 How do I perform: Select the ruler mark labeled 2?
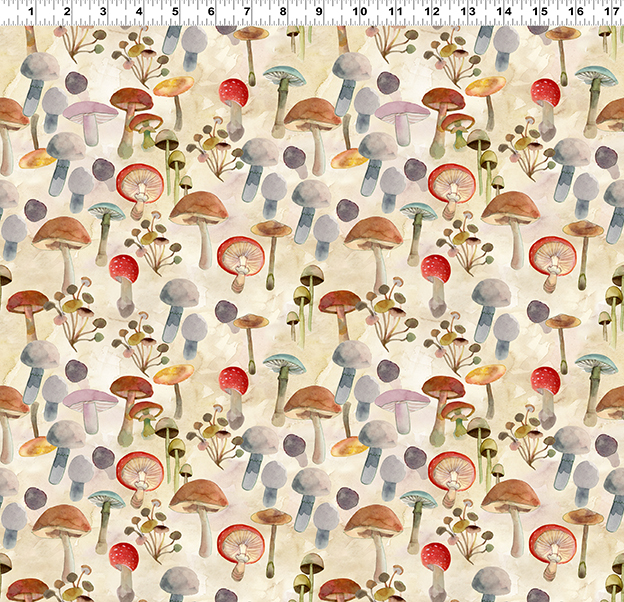tap(67, 12)
